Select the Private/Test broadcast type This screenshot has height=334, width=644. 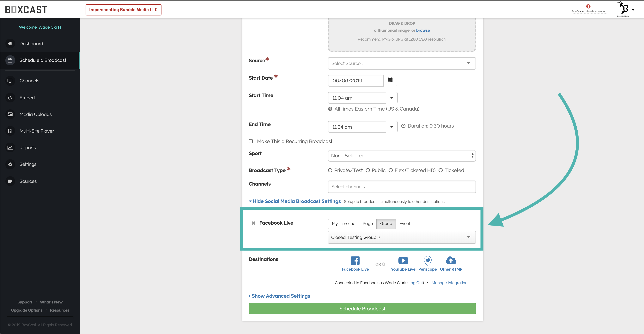point(330,170)
